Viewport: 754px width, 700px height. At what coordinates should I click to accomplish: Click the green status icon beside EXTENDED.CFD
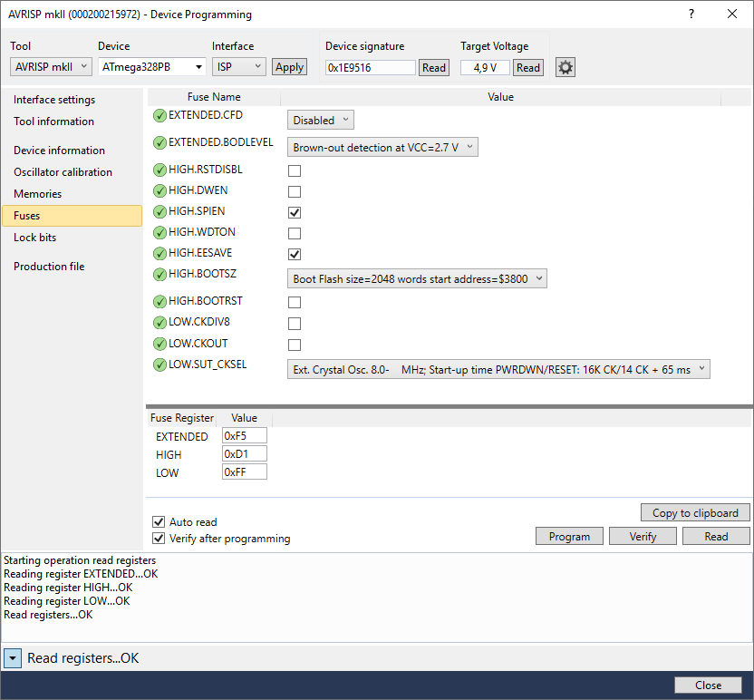coord(159,116)
